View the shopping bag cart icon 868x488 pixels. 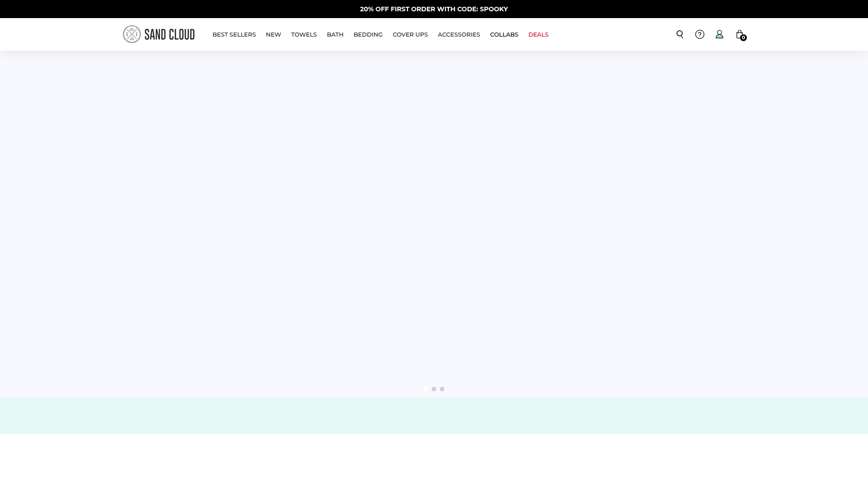pos(740,34)
